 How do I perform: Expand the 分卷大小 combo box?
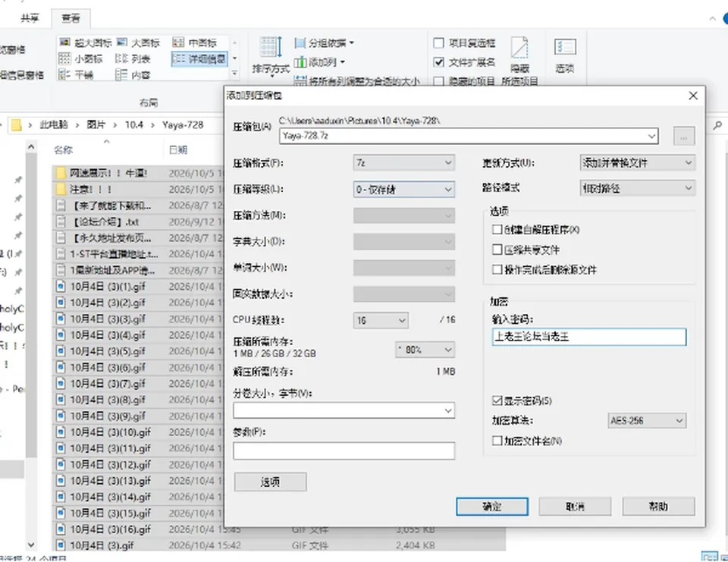coord(344,410)
